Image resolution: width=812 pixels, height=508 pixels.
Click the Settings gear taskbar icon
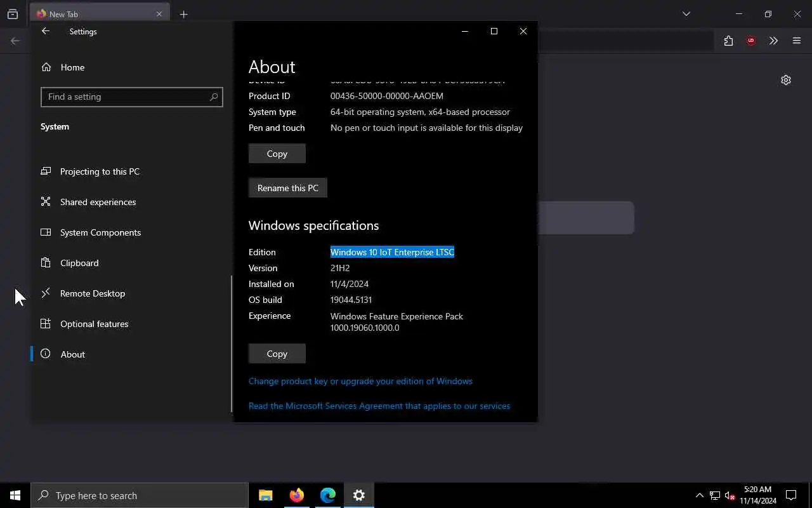click(359, 495)
